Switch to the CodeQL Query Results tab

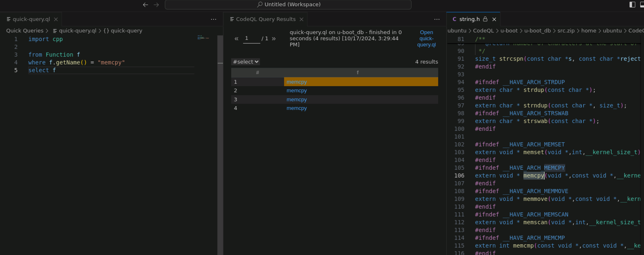pos(266,19)
